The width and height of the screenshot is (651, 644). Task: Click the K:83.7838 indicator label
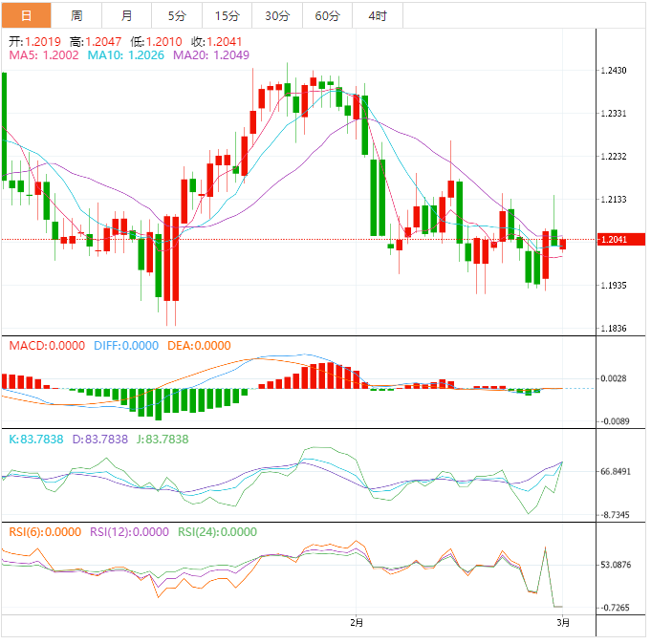36,439
